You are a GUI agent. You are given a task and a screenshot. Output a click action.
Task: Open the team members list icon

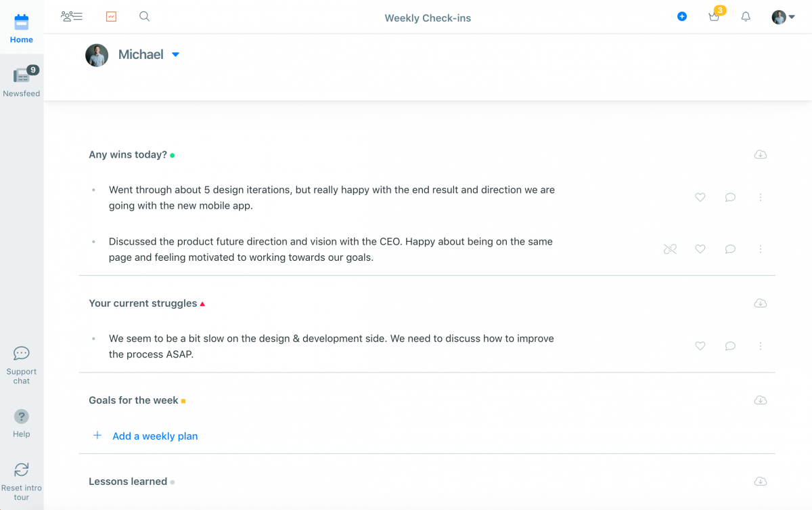(71, 16)
